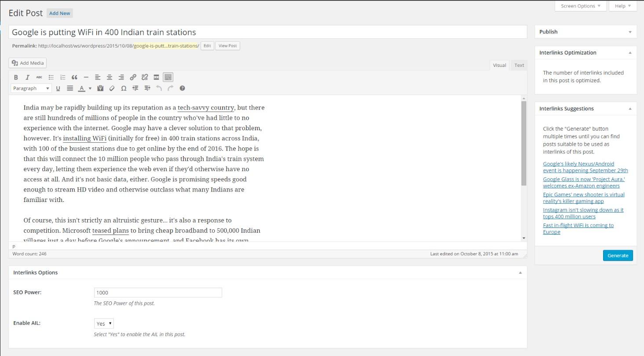This screenshot has width=644, height=356.
Task: Open the Screen Options tab
Action: (581, 6)
